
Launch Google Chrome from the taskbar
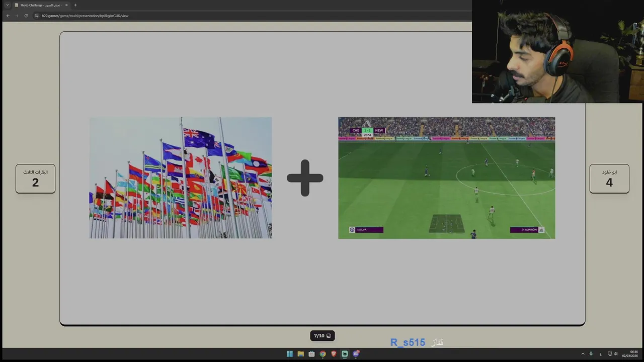[x=323, y=354]
